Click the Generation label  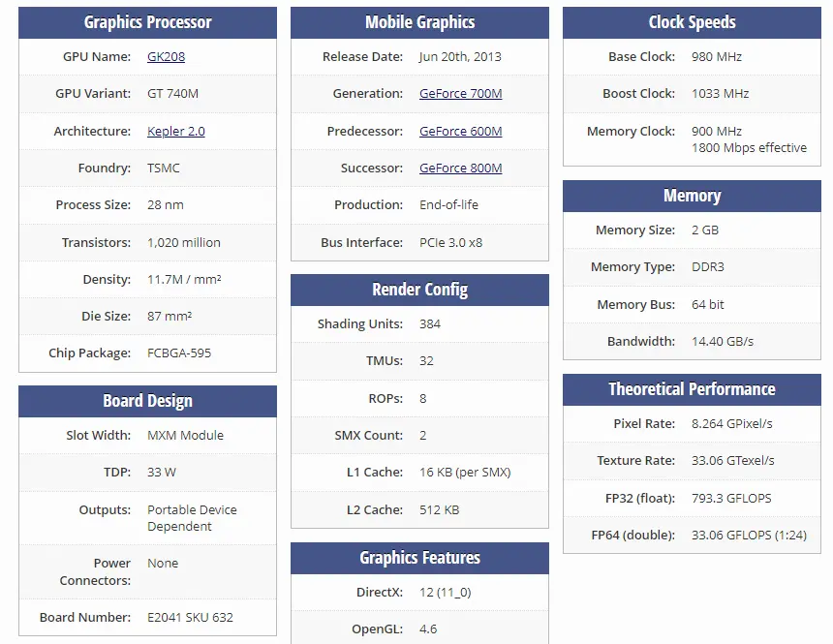click(x=368, y=94)
